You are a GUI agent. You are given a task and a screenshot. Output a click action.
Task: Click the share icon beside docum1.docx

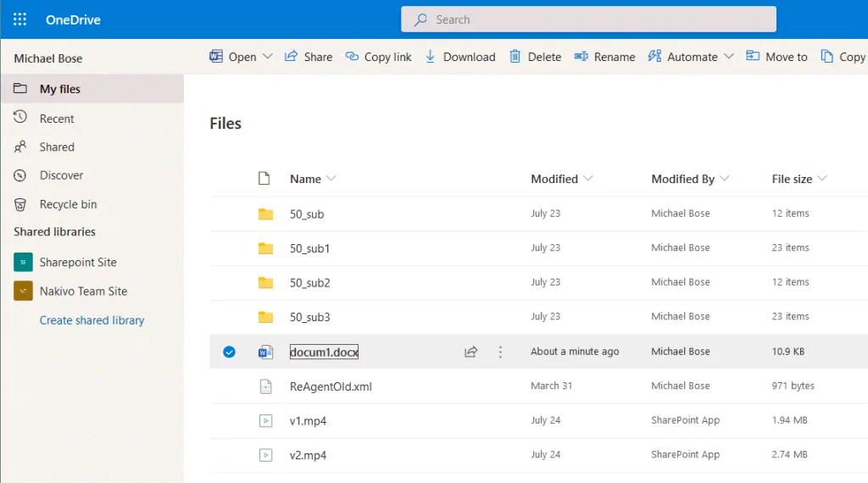click(x=470, y=352)
